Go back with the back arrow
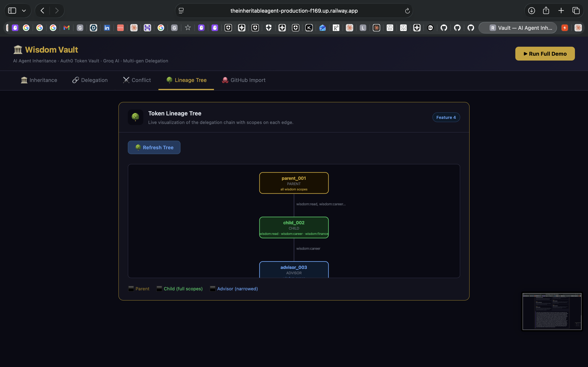 point(42,11)
